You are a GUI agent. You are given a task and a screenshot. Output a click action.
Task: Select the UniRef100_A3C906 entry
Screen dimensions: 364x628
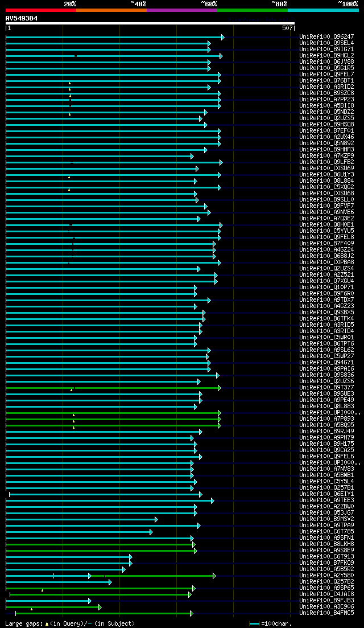[x=326, y=607]
